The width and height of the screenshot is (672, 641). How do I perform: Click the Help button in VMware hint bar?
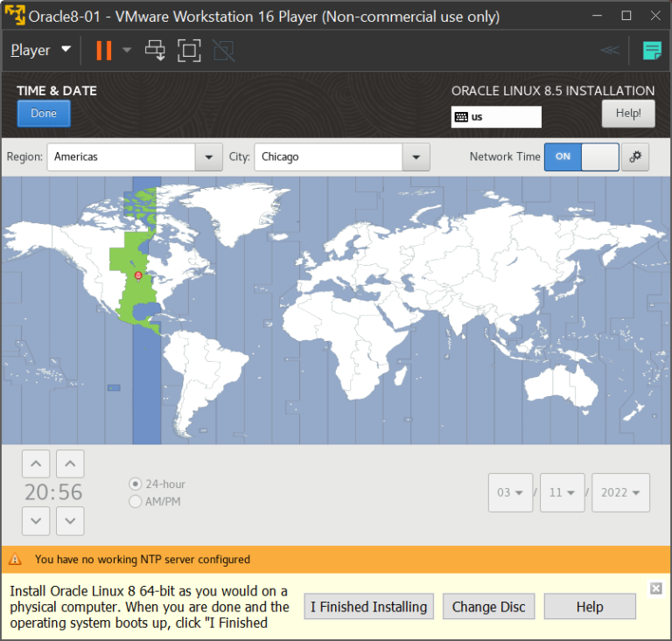point(590,607)
